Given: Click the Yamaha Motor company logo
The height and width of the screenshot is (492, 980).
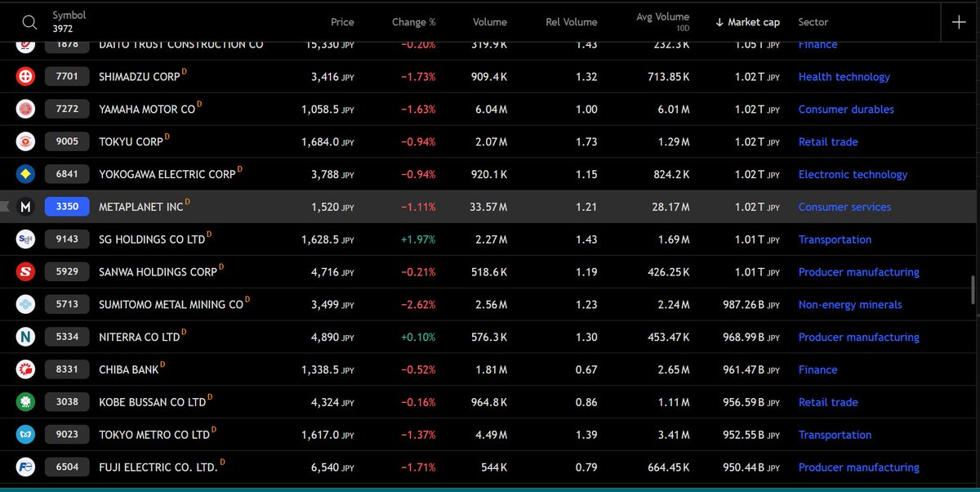Looking at the screenshot, I should click(x=26, y=109).
